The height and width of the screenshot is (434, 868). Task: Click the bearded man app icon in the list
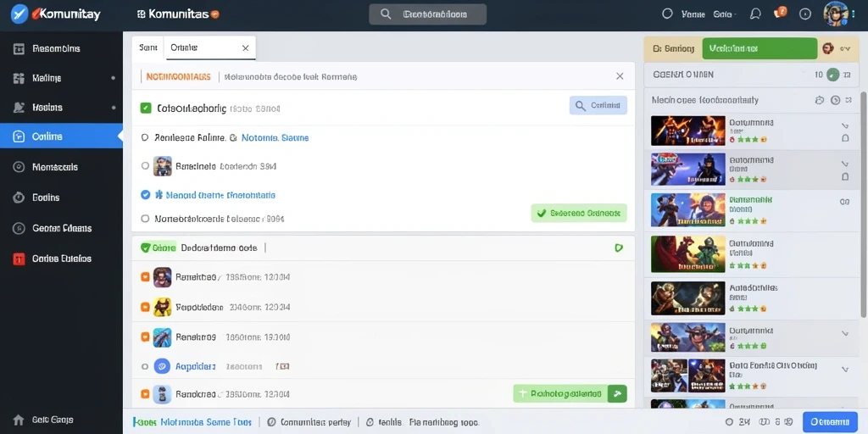pyautogui.click(x=162, y=277)
